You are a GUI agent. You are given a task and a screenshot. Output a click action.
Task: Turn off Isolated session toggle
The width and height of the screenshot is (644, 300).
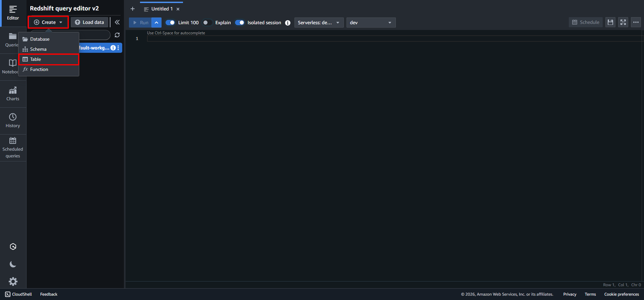click(240, 23)
